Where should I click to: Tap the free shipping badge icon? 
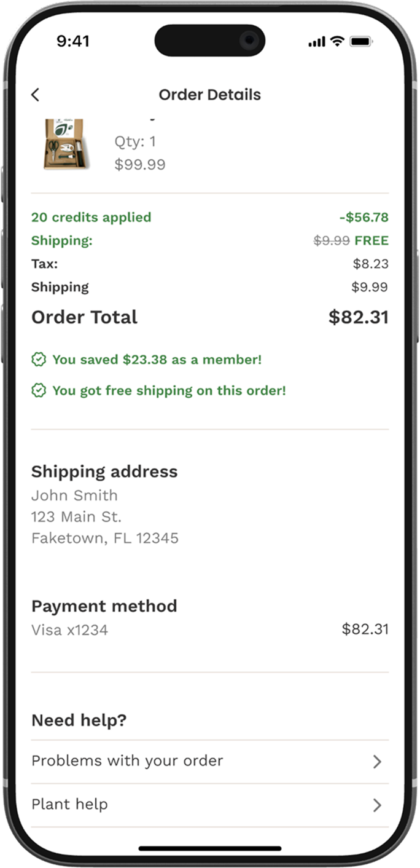pos(39,390)
